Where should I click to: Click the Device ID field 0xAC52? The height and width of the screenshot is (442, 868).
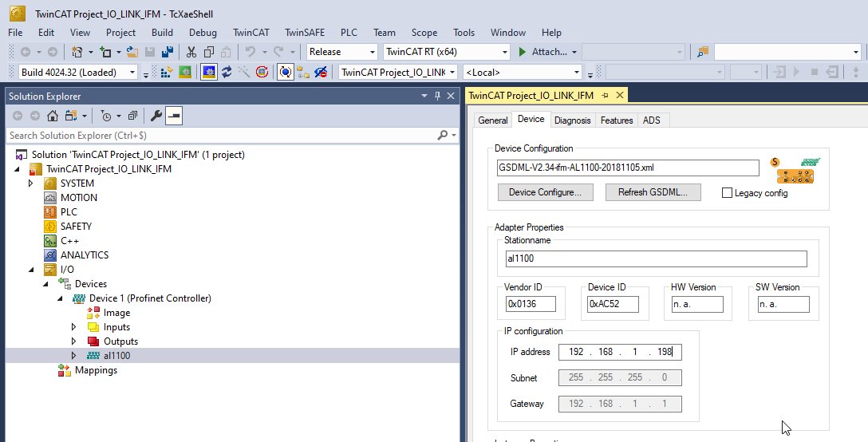(x=613, y=304)
